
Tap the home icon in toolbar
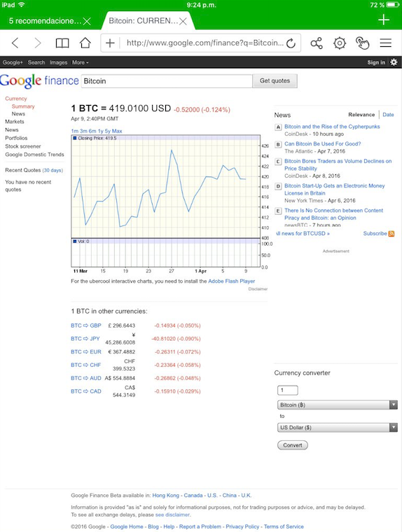click(85, 43)
